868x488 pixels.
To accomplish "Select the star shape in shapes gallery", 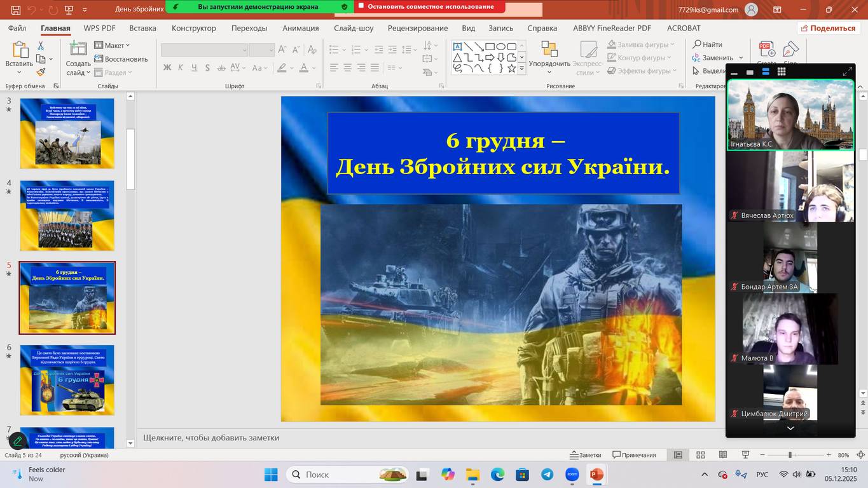I will coord(511,68).
